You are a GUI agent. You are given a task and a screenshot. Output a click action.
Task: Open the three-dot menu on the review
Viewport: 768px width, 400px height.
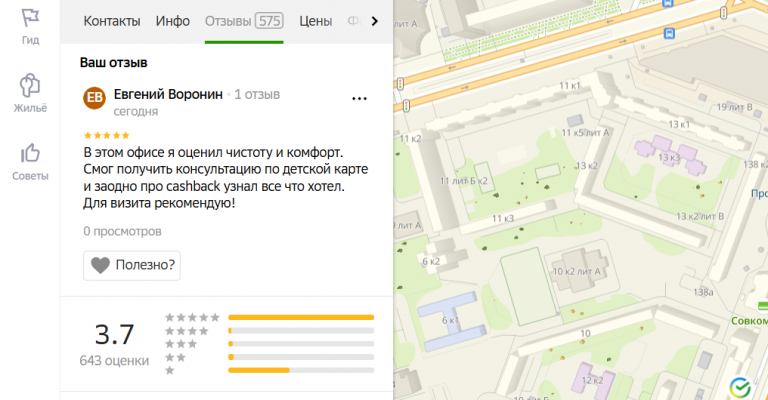coord(360,99)
